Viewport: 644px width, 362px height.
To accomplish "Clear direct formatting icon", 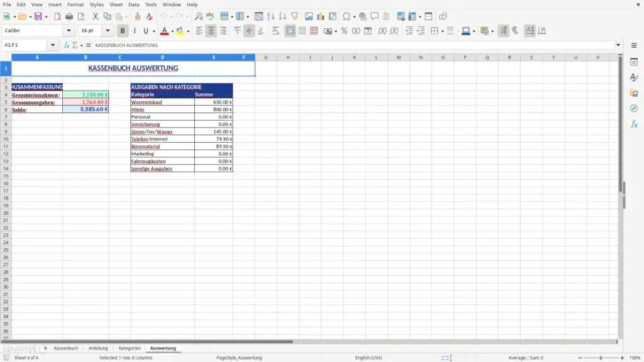I will pyautogui.click(x=150, y=16).
